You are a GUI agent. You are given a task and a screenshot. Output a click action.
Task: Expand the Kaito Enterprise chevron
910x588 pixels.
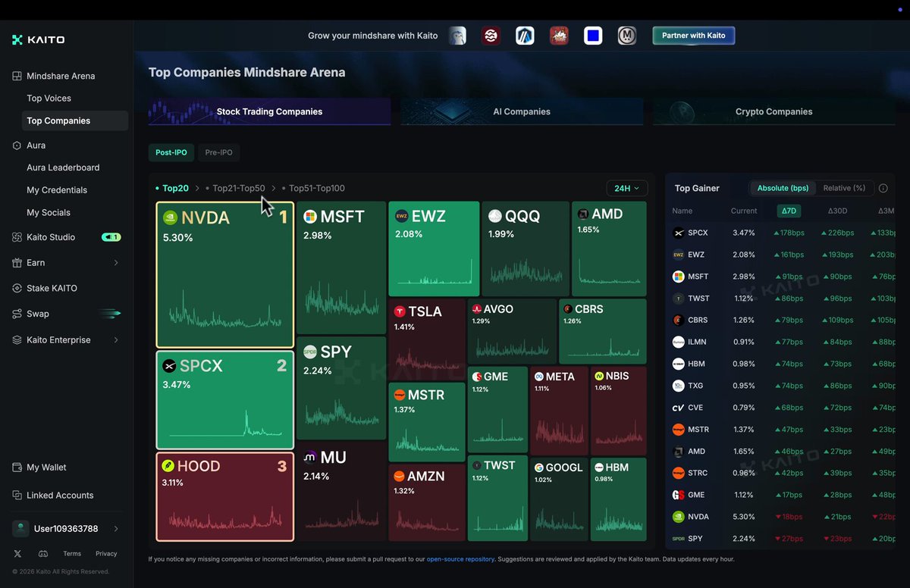(116, 340)
